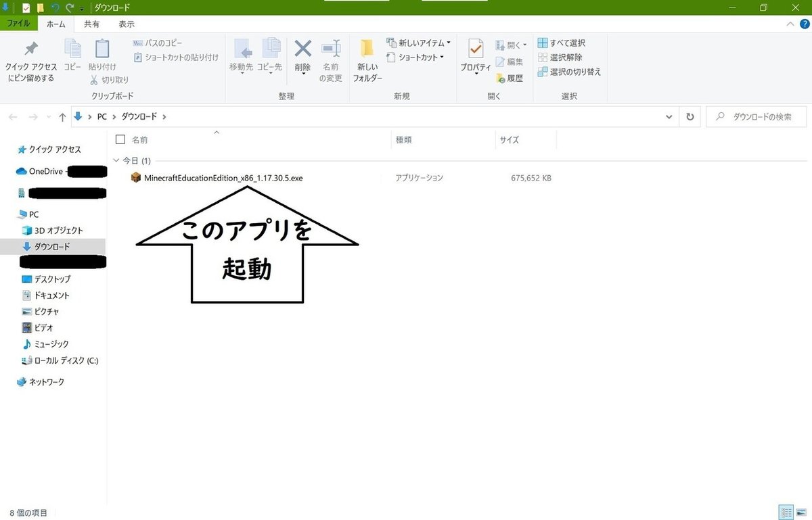Image resolution: width=812 pixels, height=520 pixels.
Task: Open Customize Quick Access Toolbar dropdown
Action: pyautogui.click(x=82, y=9)
